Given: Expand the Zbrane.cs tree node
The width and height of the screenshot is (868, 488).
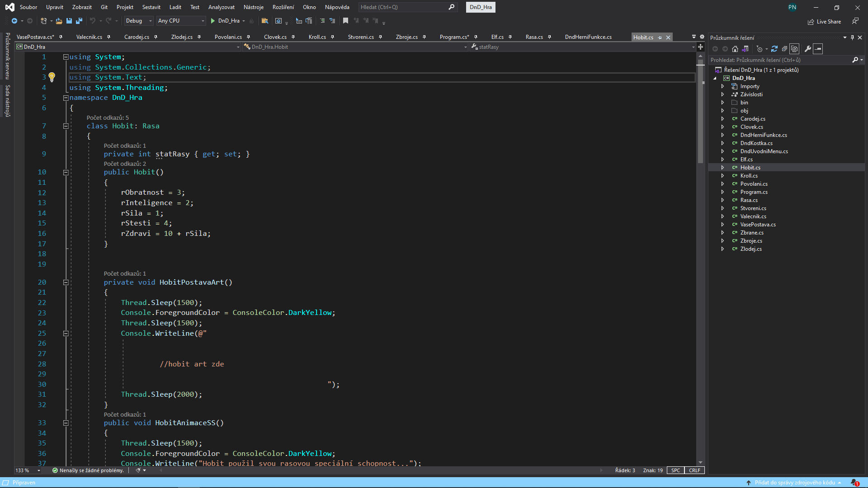Looking at the screenshot, I should click(722, 233).
